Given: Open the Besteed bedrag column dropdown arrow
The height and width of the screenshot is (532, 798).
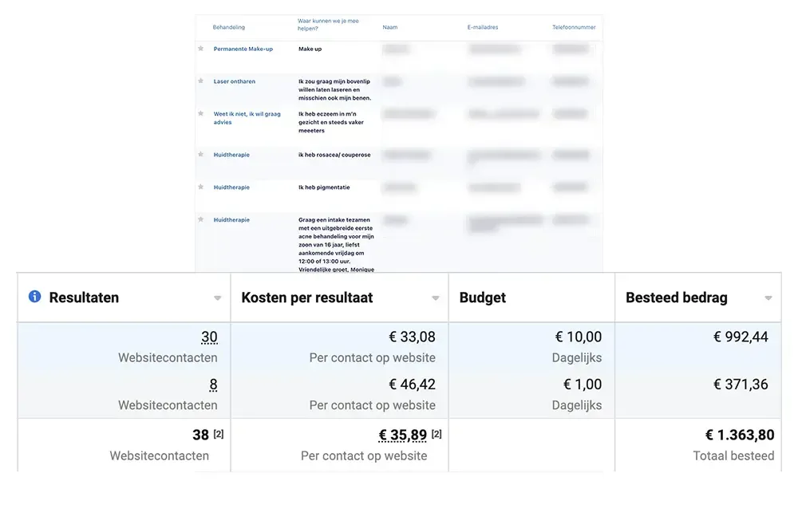Looking at the screenshot, I should click(768, 298).
